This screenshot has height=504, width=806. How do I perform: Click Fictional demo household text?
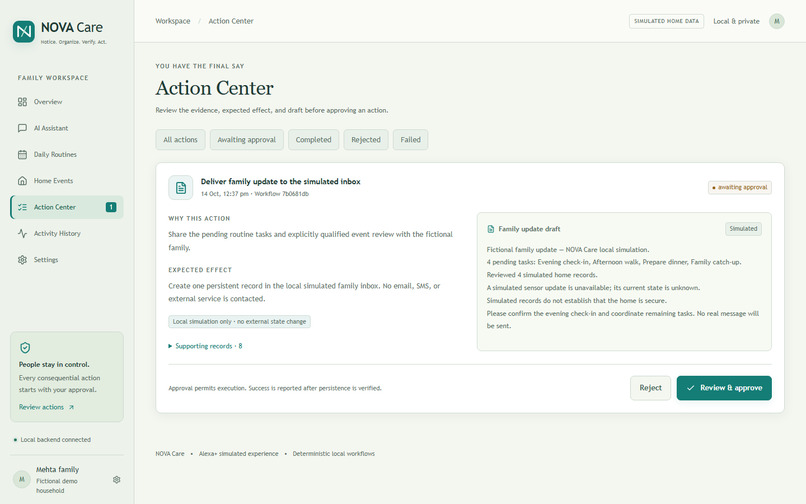(57, 486)
